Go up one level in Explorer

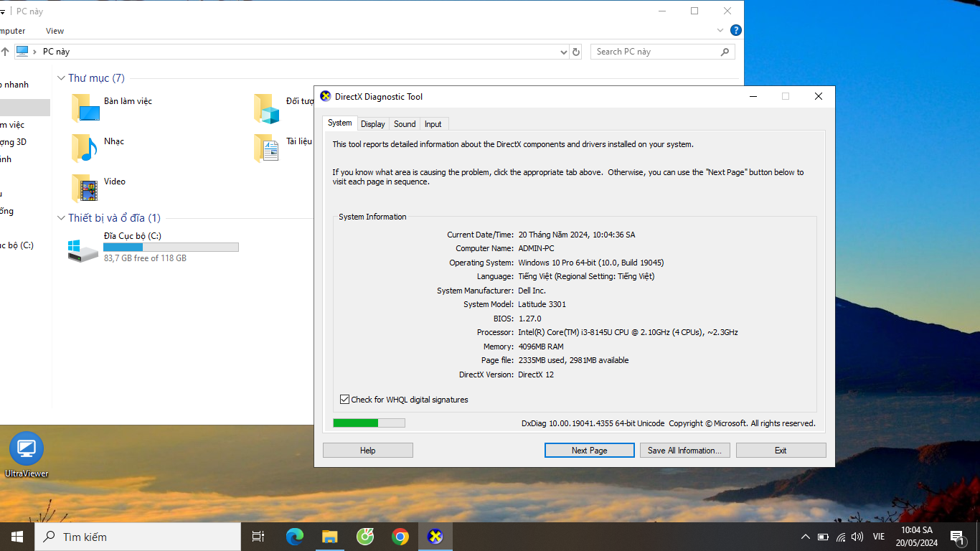[x=4, y=52]
